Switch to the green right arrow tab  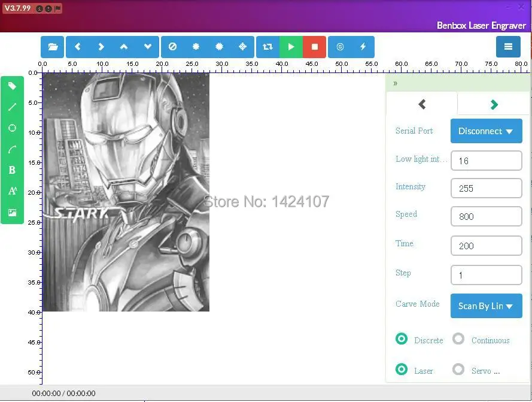pyautogui.click(x=494, y=105)
